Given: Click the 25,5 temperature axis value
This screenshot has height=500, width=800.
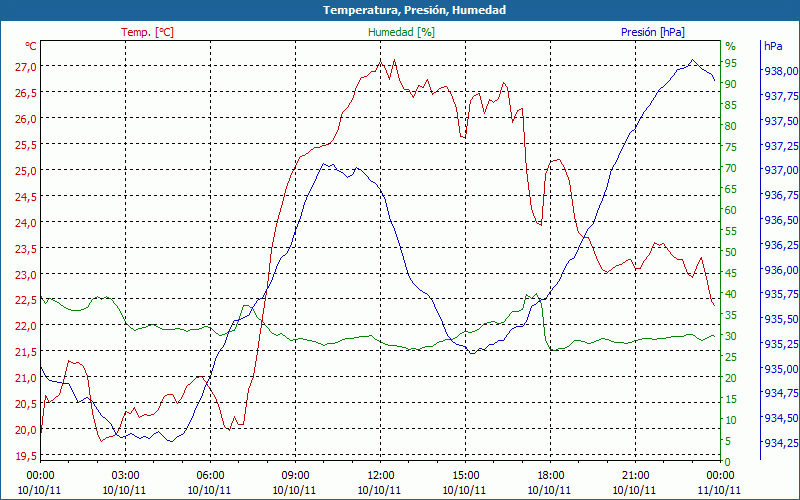Looking at the screenshot, I should 26,144.
